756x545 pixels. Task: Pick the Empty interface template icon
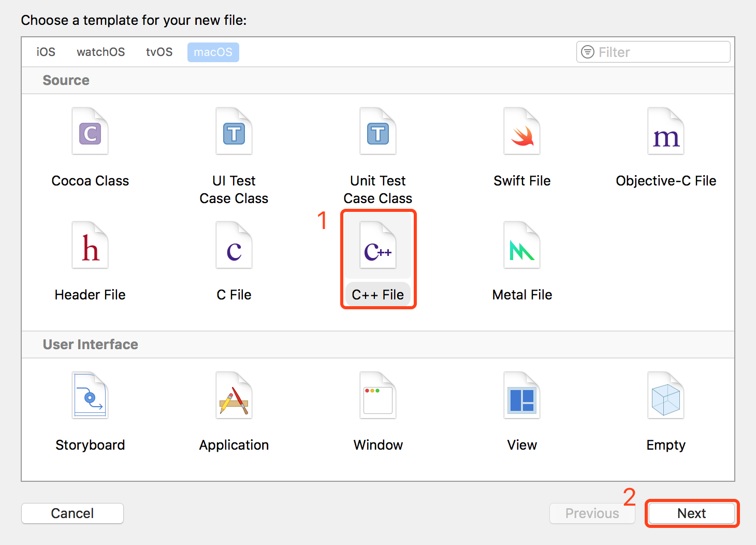pyautogui.click(x=666, y=395)
